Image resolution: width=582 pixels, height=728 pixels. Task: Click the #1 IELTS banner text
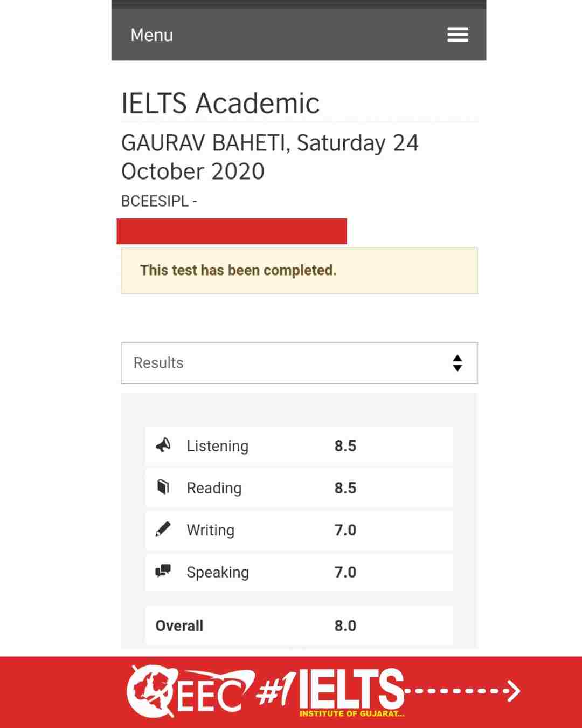[331, 690]
